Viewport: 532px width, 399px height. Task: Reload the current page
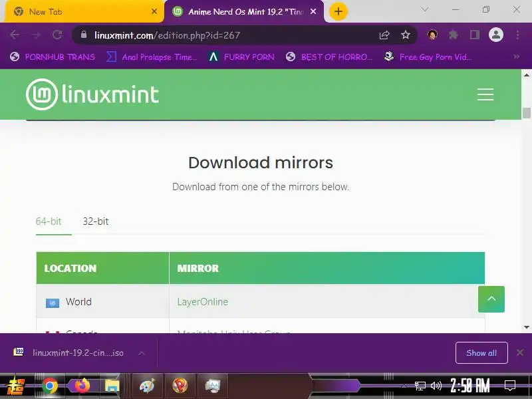point(57,35)
